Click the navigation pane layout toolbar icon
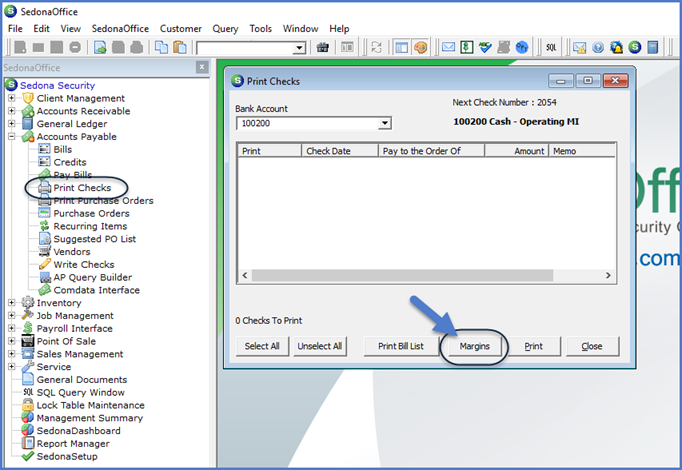Image resolution: width=682 pixels, height=470 pixels. click(x=401, y=47)
